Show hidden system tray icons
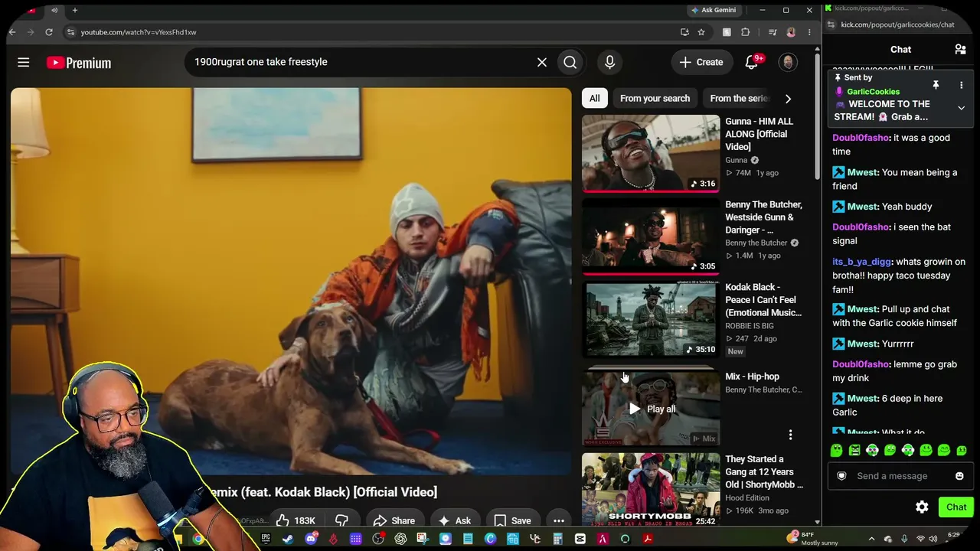Image resolution: width=980 pixels, height=551 pixels. (x=871, y=539)
